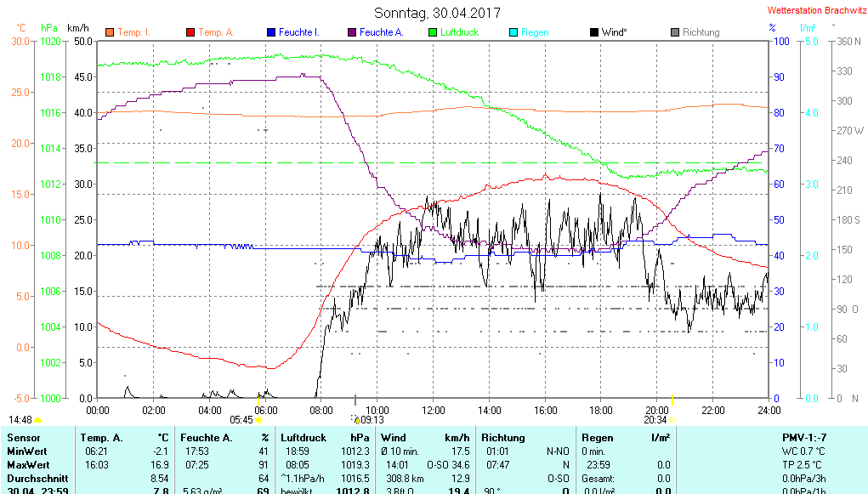Click the yellow 05:45 sunrise marker
The width and height of the screenshot is (868, 494).
pos(258,419)
